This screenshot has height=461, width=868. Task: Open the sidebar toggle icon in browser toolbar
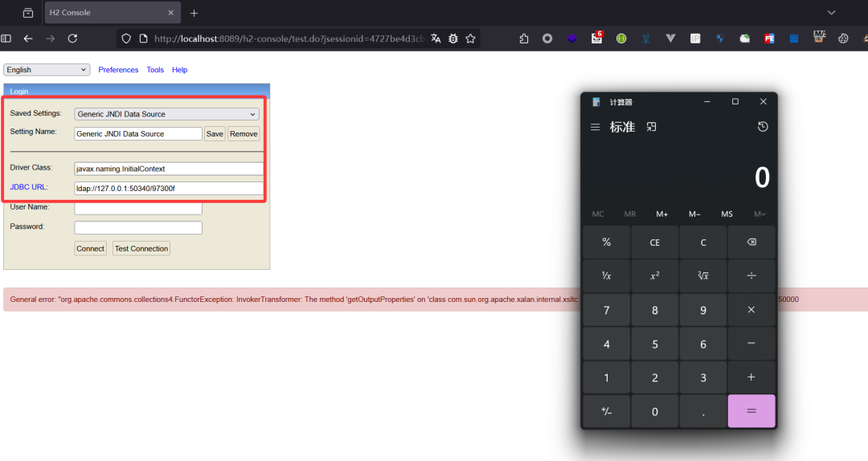click(6, 39)
